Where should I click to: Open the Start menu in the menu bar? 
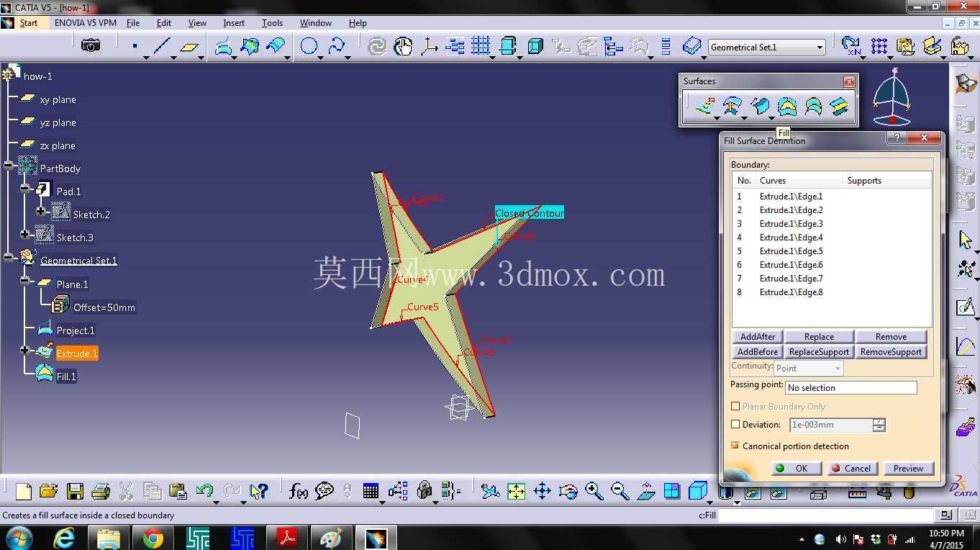[x=28, y=23]
